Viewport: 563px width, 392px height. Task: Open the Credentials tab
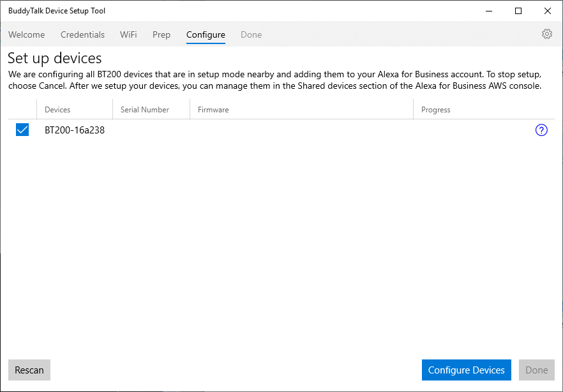(x=82, y=35)
